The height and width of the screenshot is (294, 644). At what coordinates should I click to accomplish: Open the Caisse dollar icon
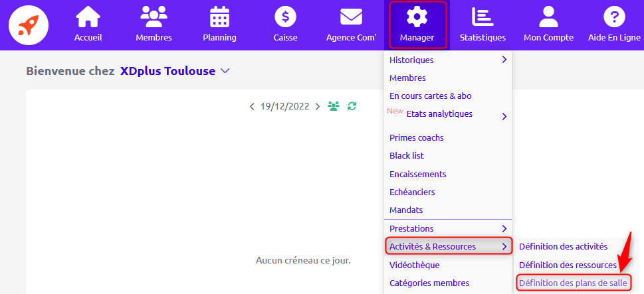(285, 17)
